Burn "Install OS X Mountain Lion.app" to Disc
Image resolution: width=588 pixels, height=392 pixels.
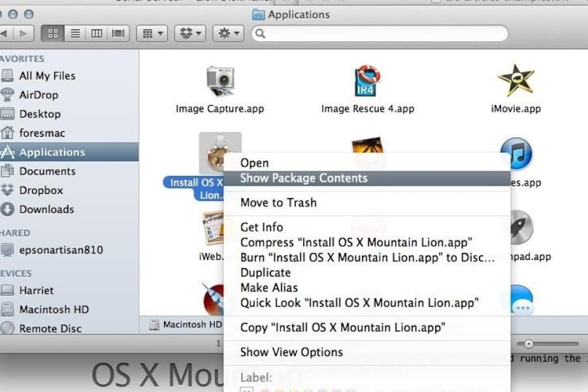(367, 257)
